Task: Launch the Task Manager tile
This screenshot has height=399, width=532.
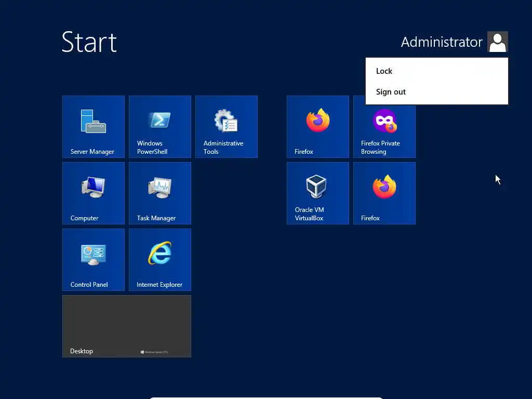Action: (x=160, y=193)
